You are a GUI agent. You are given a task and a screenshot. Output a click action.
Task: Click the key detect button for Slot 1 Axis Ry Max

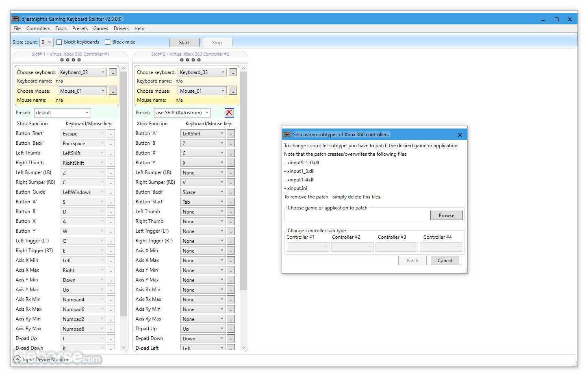tap(111, 329)
